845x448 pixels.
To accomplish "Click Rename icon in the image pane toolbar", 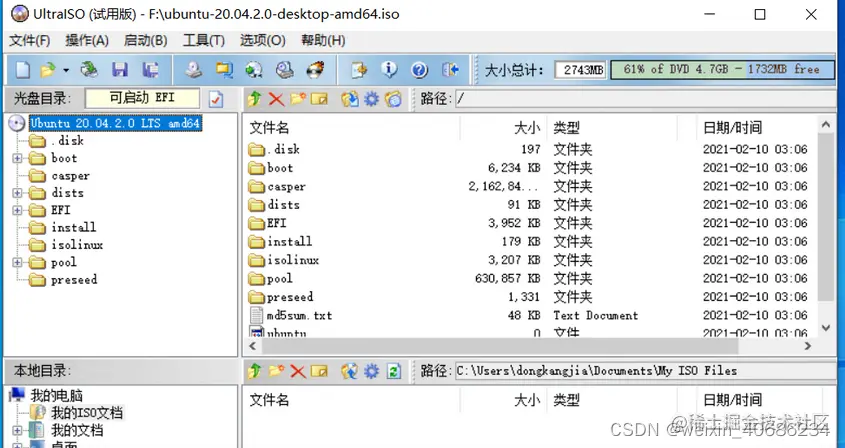I will 320,99.
